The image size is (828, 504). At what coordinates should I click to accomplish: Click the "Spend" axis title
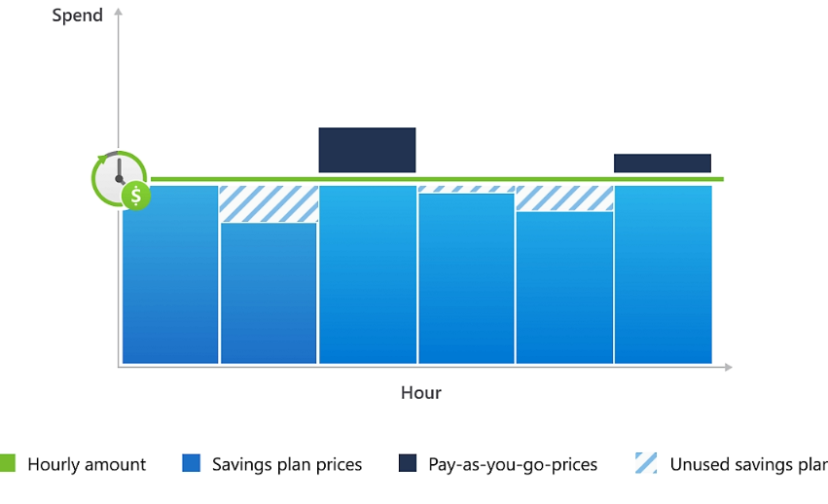[x=78, y=16]
